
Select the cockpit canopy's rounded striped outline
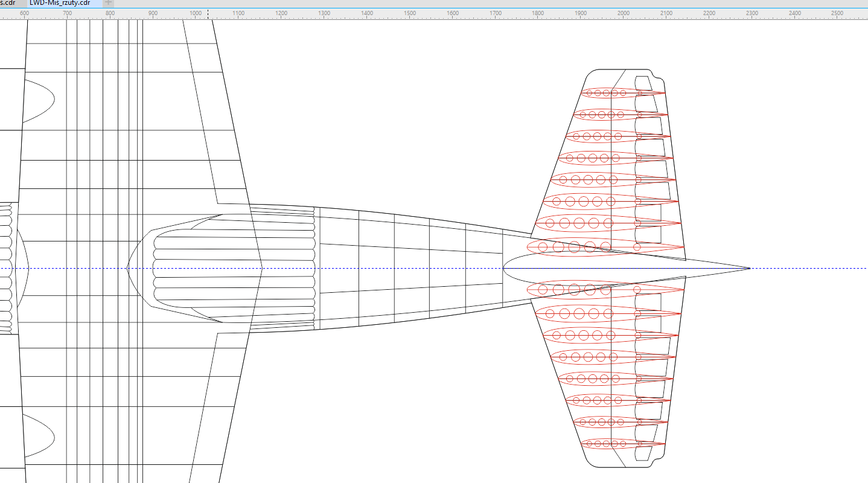[x=234, y=268]
